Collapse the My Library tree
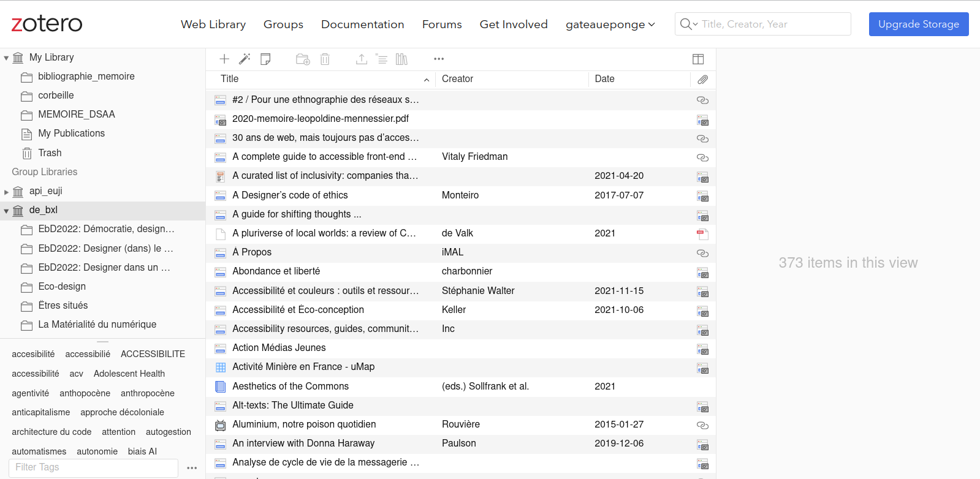The height and width of the screenshot is (479, 980). click(x=6, y=58)
